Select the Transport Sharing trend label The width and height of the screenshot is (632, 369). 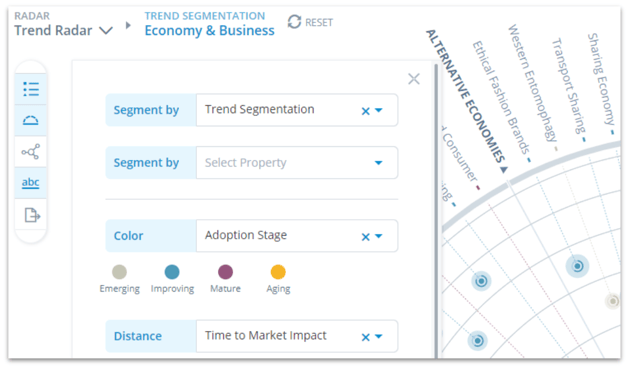click(x=569, y=85)
